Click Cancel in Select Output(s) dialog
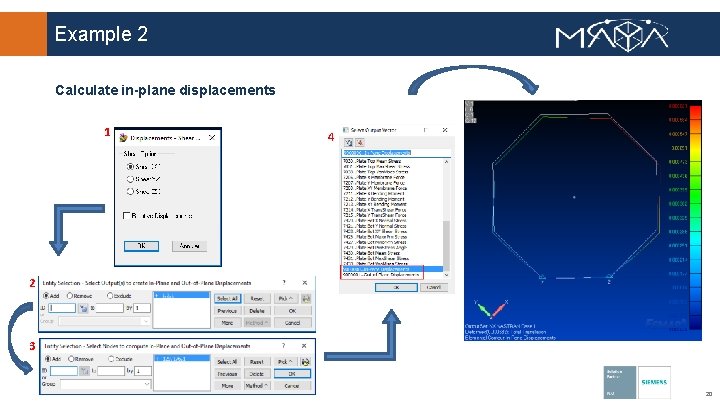The height and width of the screenshot is (405, 720). pyautogui.click(x=292, y=323)
